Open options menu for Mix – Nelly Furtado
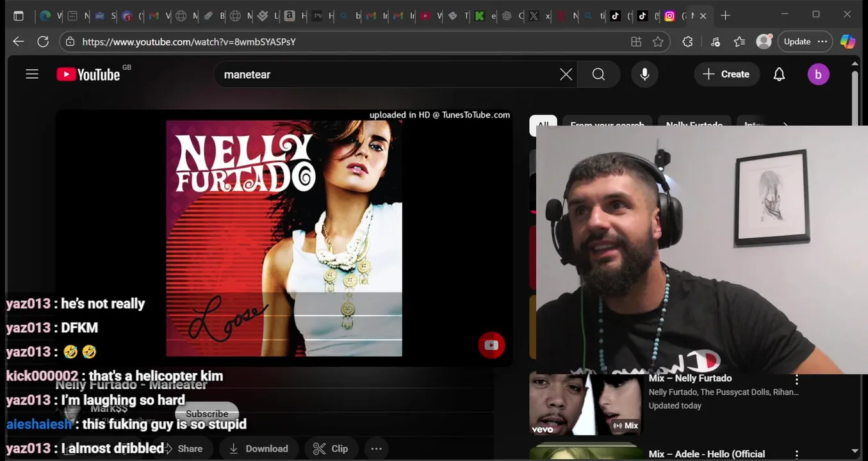This screenshot has width=868, height=461. 797,380
